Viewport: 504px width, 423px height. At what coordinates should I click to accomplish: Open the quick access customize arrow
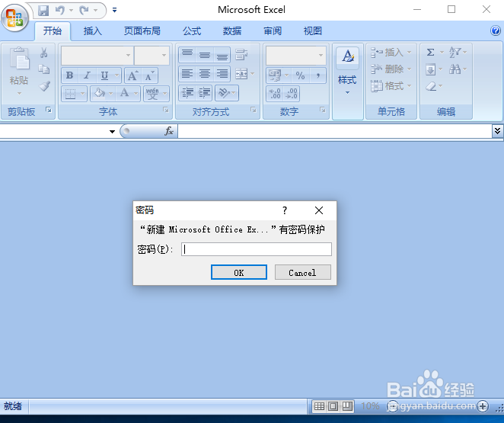pos(114,11)
